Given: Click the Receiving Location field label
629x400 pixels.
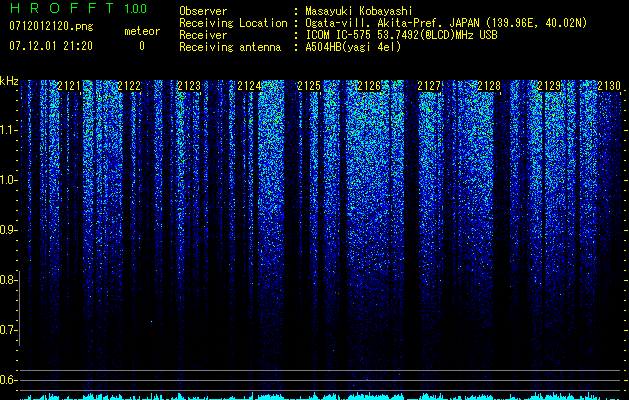Looking at the screenshot, I should pyautogui.click(x=233, y=23).
